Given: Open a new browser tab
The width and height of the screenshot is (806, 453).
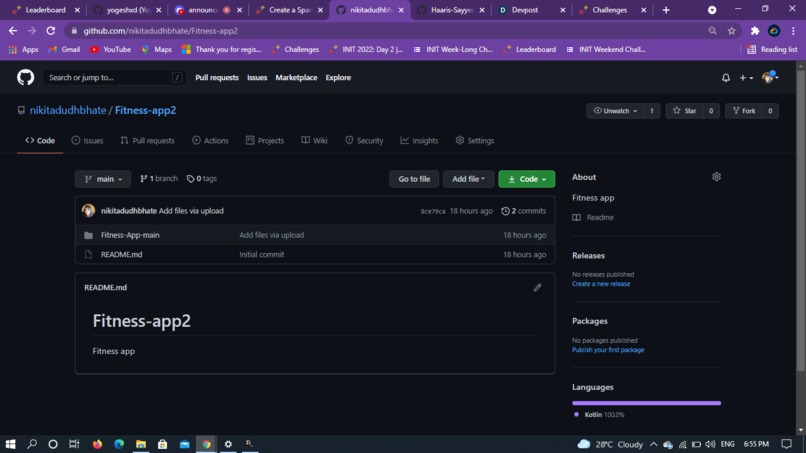Looking at the screenshot, I should click(x=666, y=10).
